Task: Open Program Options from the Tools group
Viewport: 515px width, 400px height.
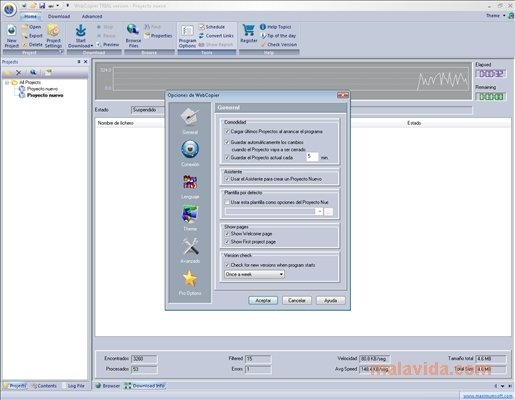Action: pos(187,37)
